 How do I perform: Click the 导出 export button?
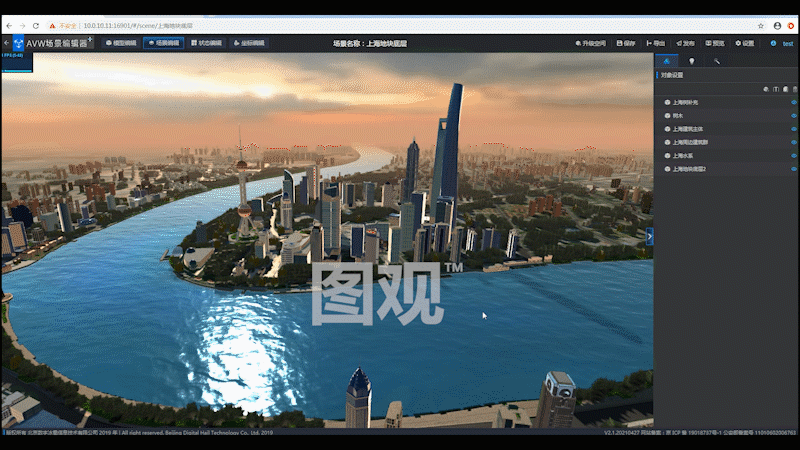656,43
